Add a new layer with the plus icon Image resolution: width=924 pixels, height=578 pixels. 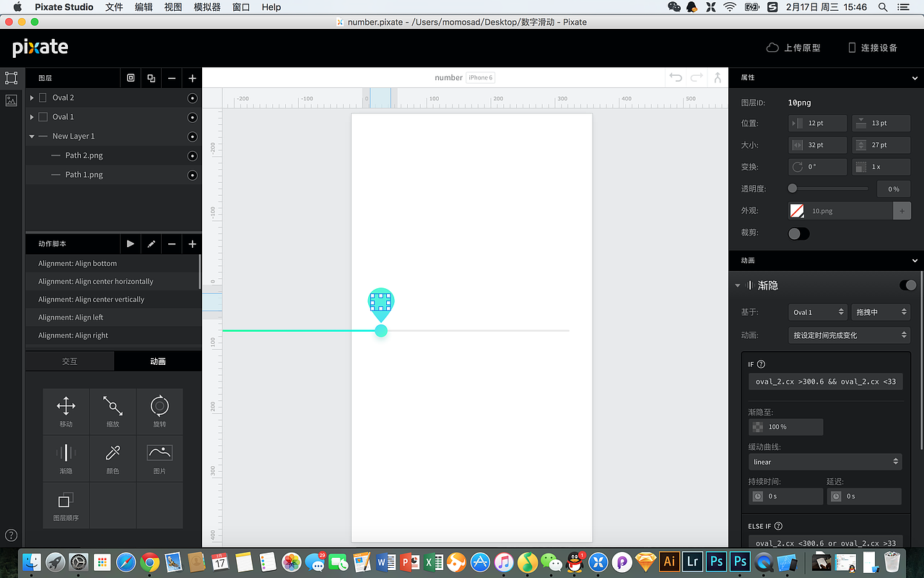pyautogui.click(x=191, y=77)
